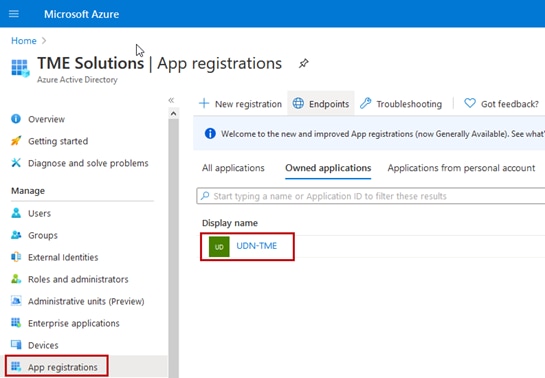Click the Users person icon
545x378 pixels.
pos(16,213)
